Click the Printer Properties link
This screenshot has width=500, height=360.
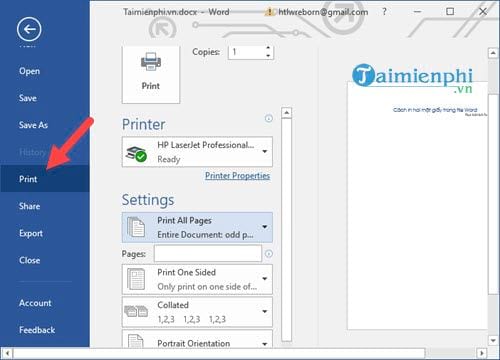tap(237, 176)
